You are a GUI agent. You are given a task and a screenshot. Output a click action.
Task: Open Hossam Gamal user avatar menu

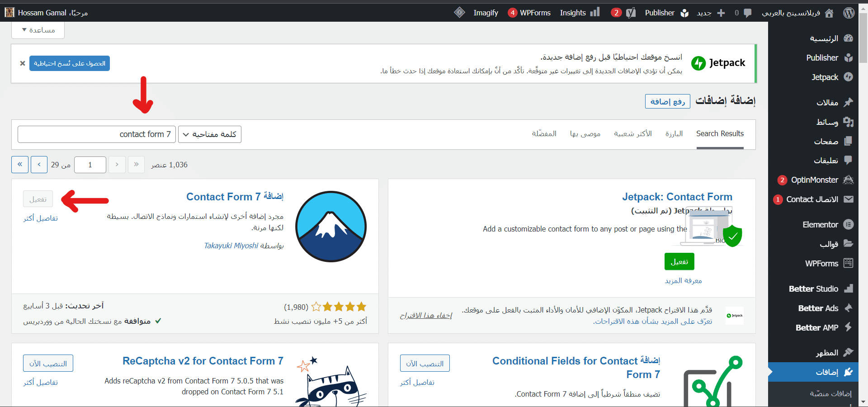point(9,13)
